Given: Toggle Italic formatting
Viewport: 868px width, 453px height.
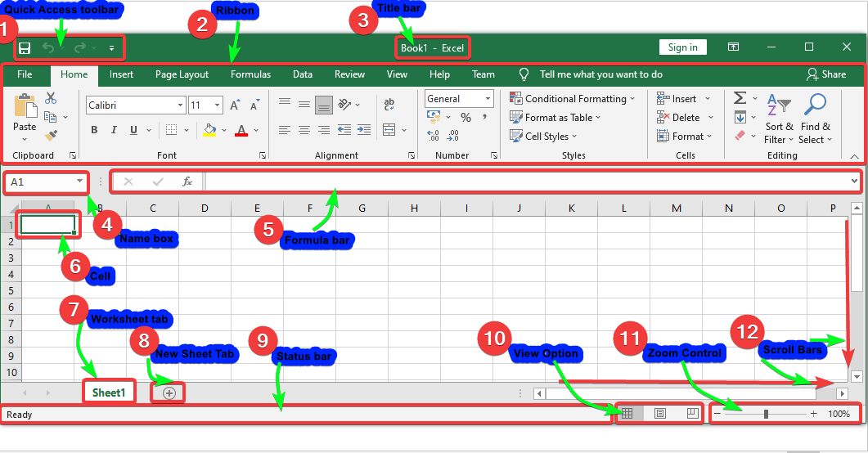Looking at the screenshot, I should (x=114, y=130).
